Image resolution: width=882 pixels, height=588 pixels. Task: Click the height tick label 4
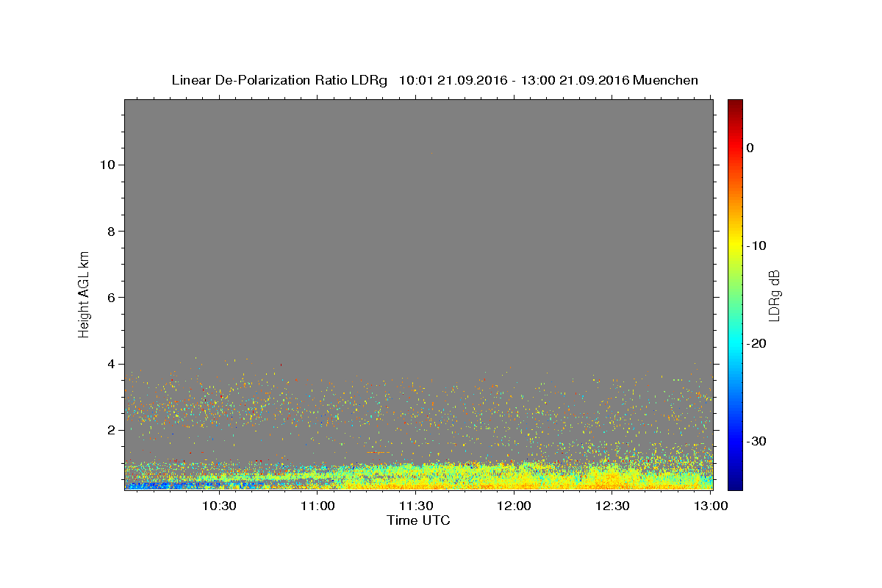coord(111,364)
